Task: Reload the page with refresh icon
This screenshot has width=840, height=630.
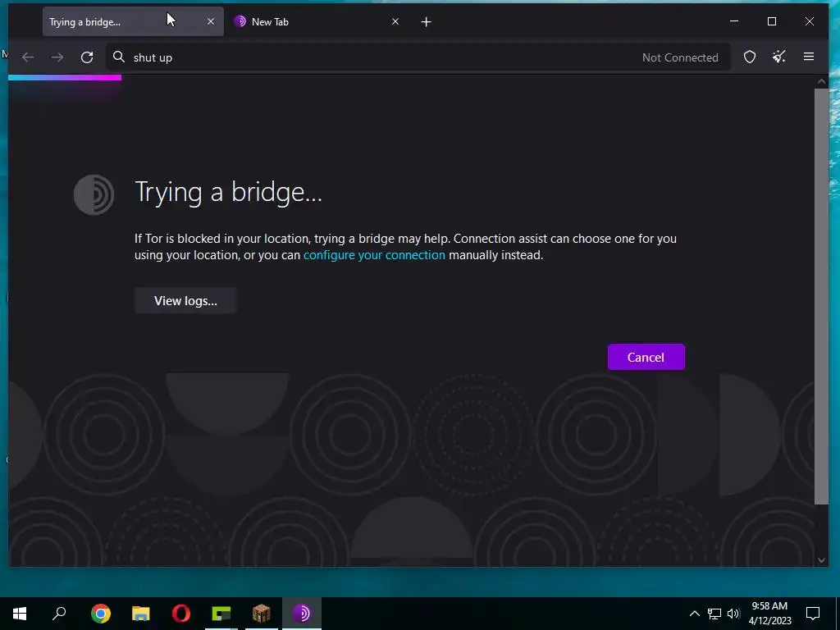Action: coord(87,57)
